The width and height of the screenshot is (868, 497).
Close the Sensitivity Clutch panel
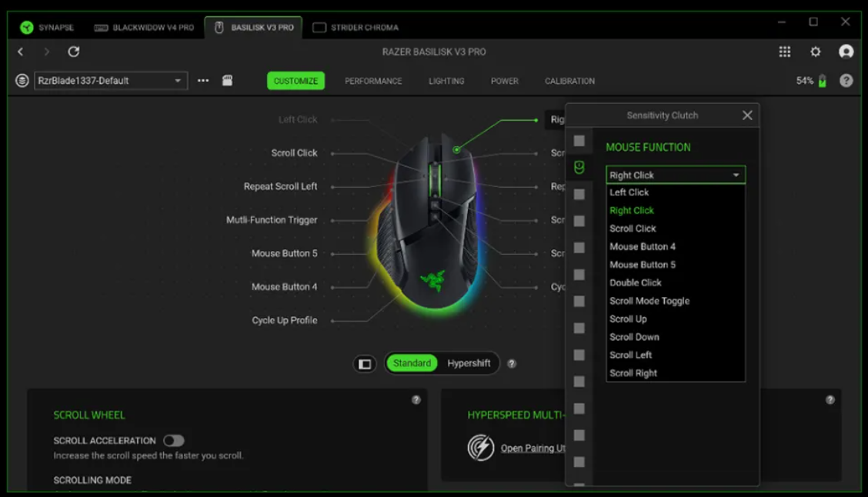tap(746, 115)
